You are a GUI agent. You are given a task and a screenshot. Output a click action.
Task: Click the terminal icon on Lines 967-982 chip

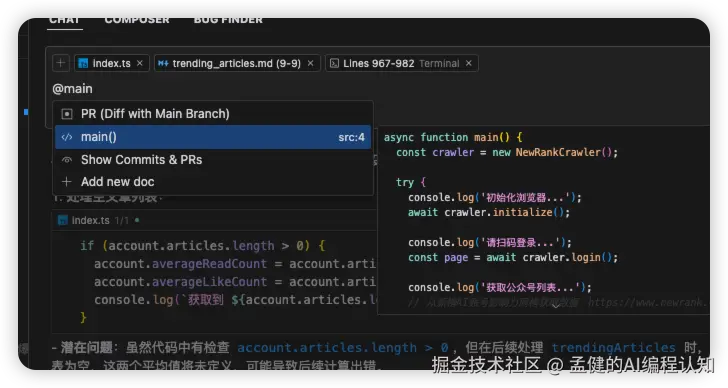(x=334, y=63)
